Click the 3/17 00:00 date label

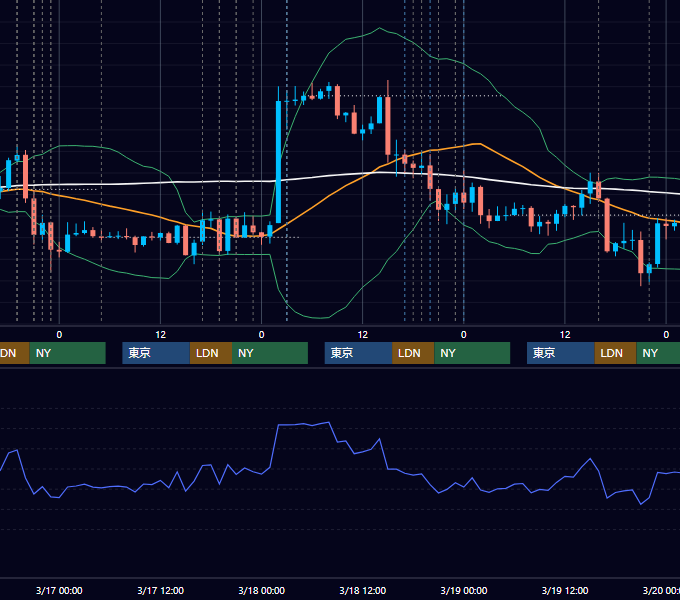pos(59,590)
